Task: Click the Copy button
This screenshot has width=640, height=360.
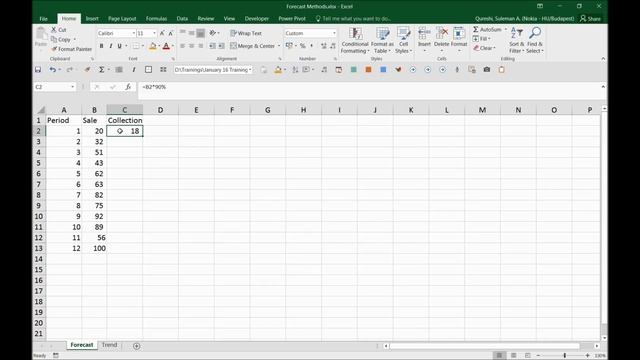Action: [61, 40]
